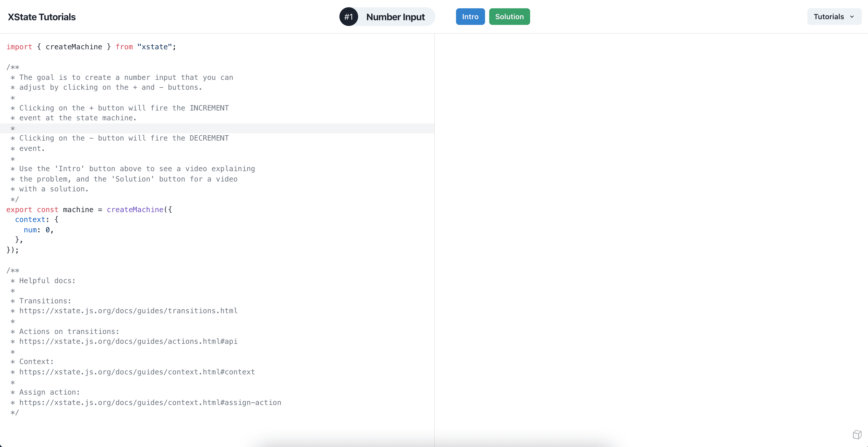Click the #1 tutorial number badge
Viewport: 868px width, 447px height.
pos(348,17)
